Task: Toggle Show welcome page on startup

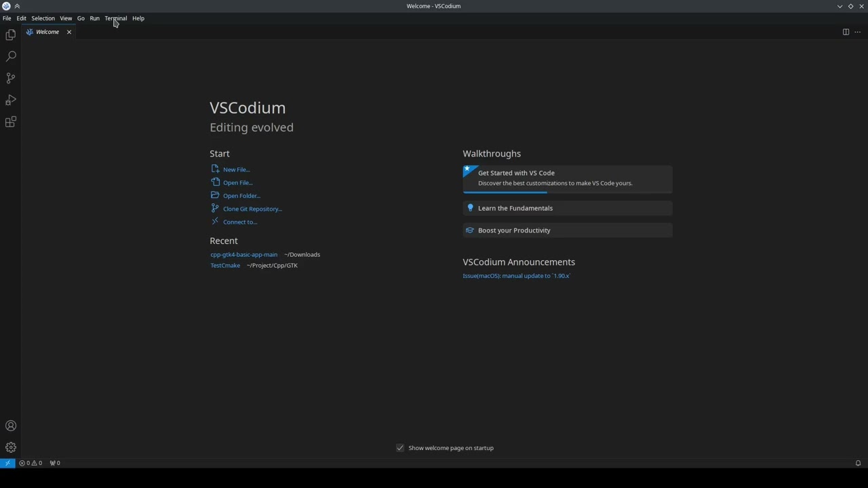Action: pyautogui.click(x=400, y=448)
